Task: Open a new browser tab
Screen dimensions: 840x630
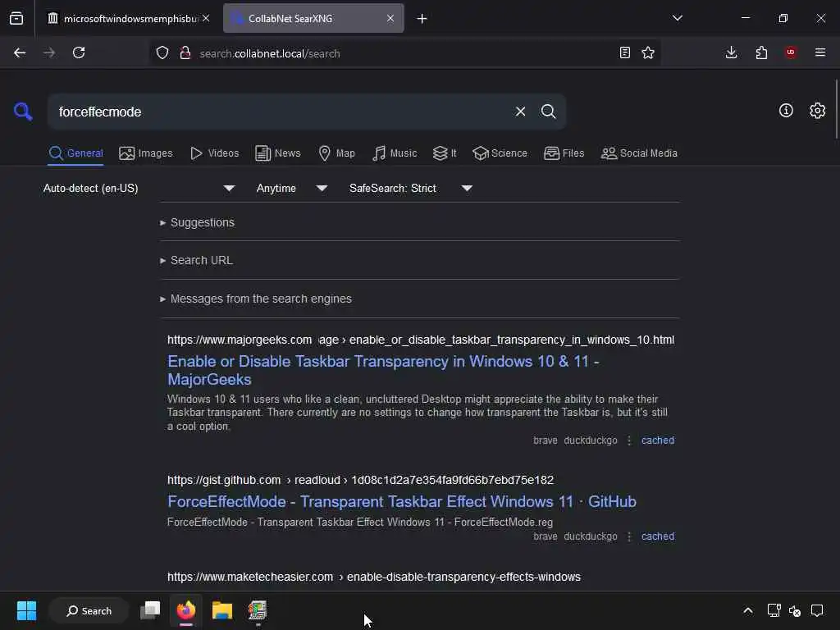Action: click(422, 19)
